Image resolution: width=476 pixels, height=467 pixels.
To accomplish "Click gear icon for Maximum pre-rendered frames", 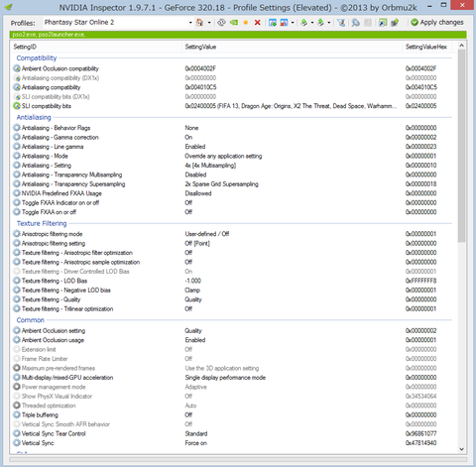I will point(17,368).
